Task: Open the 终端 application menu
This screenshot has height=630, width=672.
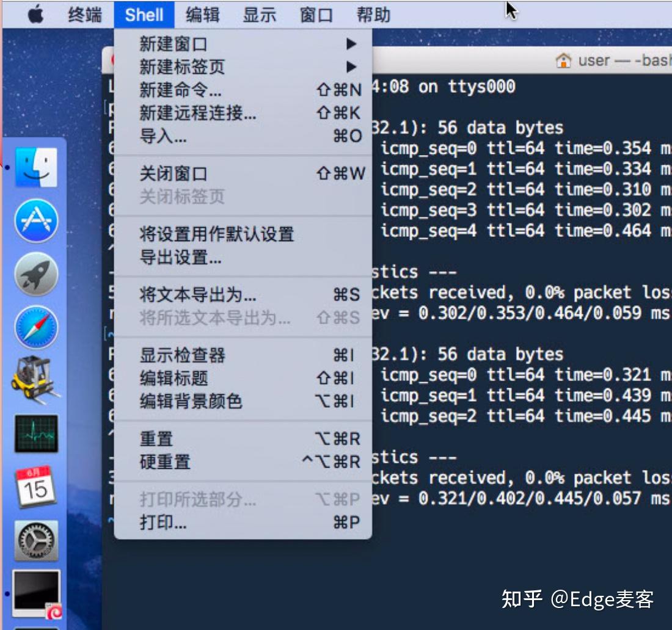Action: click(85, 15)
